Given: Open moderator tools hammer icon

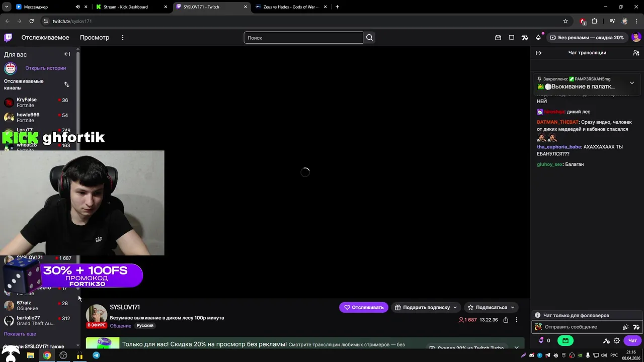Looking at the screenshot, I should [x=606, y=340].
